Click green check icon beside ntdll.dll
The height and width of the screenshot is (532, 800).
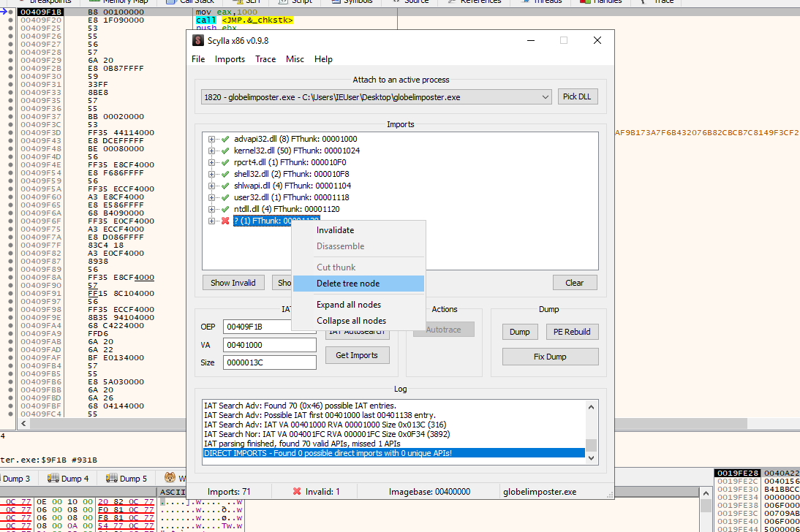tap(225, 209)
